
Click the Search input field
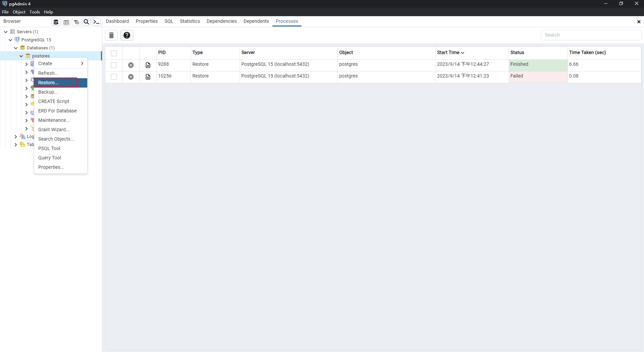591,35
